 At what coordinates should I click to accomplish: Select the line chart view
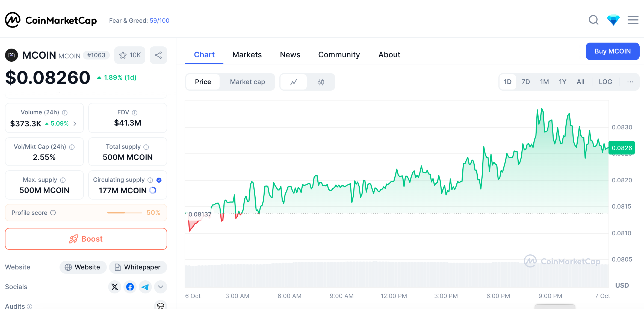pyautogui.click(x=294, y=82)
